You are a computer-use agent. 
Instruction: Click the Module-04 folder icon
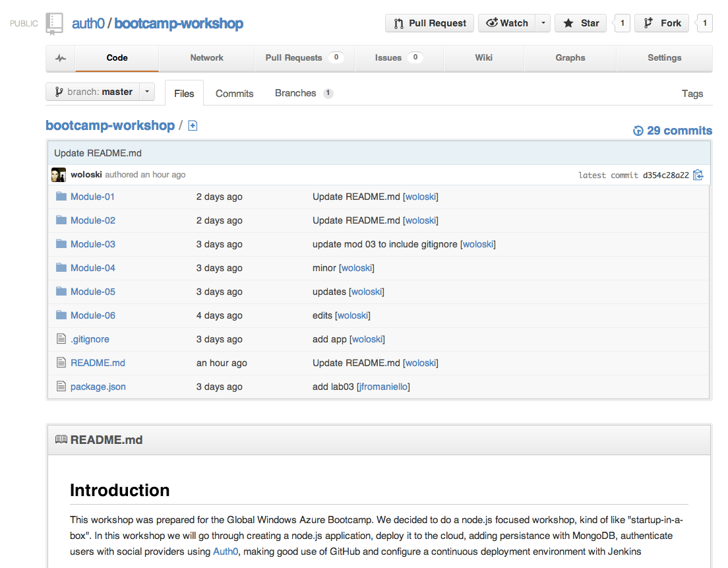[x=61, y=267]
